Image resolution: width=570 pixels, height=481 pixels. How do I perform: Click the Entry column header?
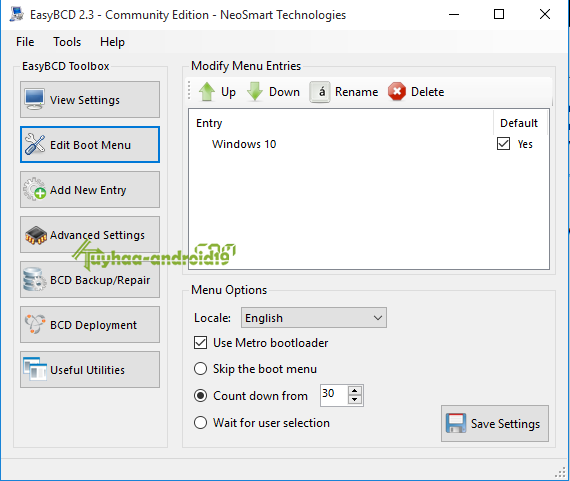pyautogui.click(x=341, y=123)
